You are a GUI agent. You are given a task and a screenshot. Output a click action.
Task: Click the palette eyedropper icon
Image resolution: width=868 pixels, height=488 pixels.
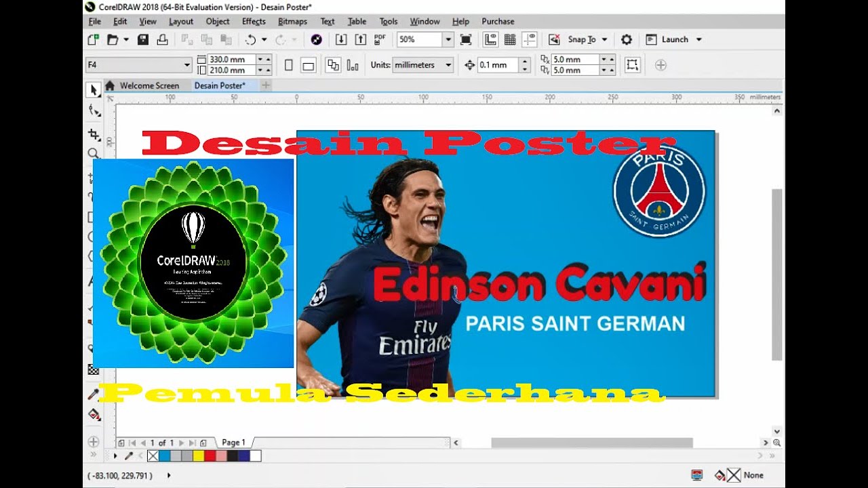tap(129, 456)
